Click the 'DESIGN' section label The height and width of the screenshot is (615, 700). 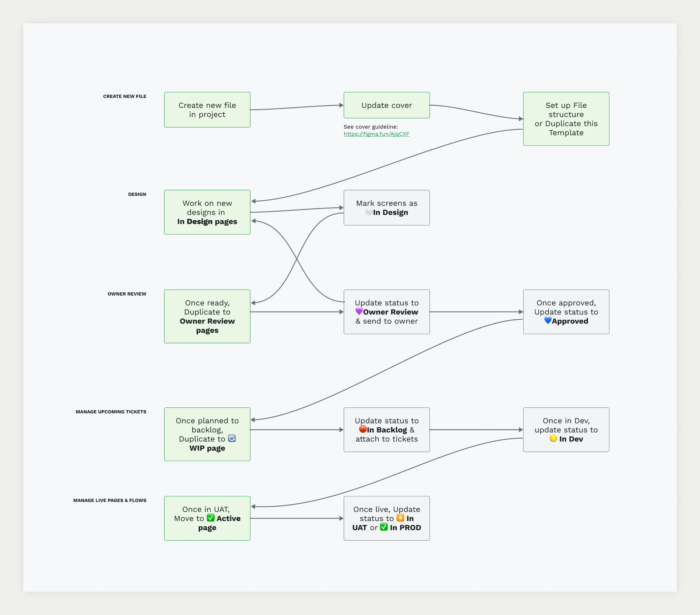(x=137, y=194)
